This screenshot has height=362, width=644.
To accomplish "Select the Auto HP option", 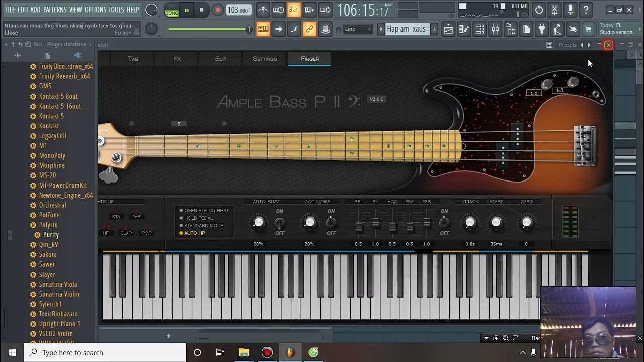I will coord(192,233).
